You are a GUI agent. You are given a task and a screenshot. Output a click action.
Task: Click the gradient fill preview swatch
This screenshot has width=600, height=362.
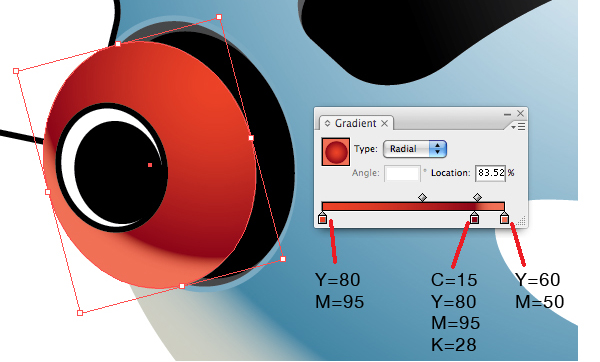(x=336, y=152)
